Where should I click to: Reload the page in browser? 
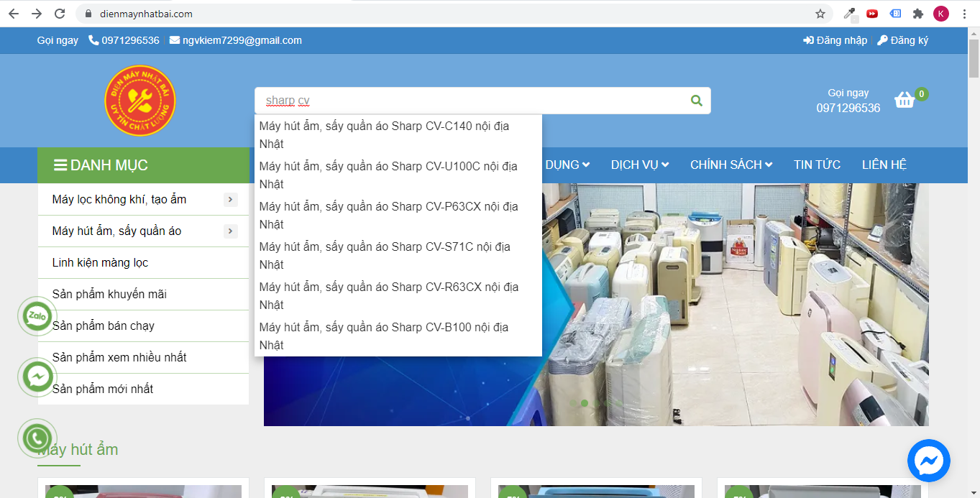tap(60, 14)
